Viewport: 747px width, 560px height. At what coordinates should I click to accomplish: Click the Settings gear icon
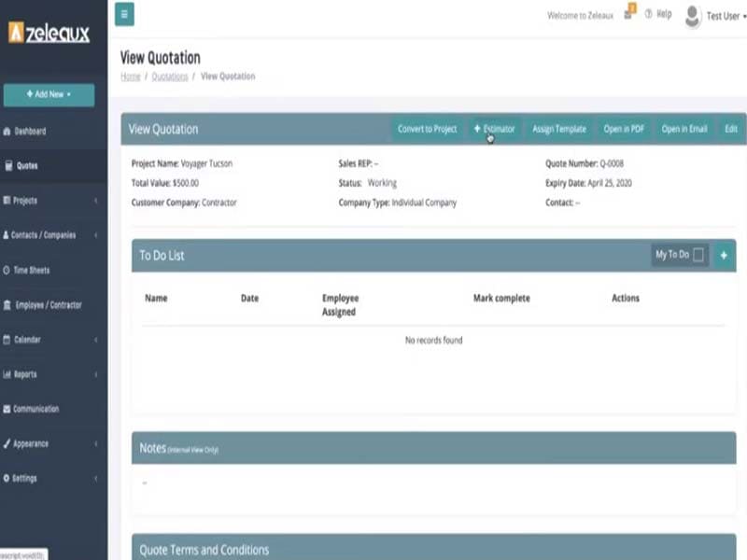tap(7, 478)
